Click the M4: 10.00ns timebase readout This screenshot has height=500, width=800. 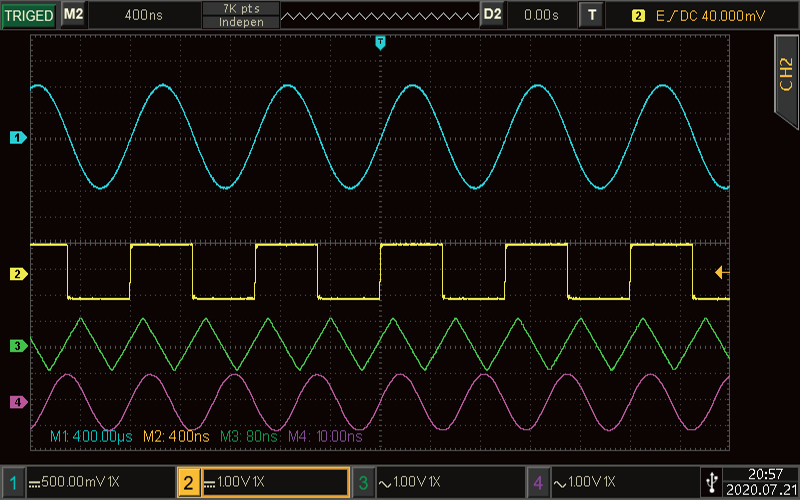[325, 436]
